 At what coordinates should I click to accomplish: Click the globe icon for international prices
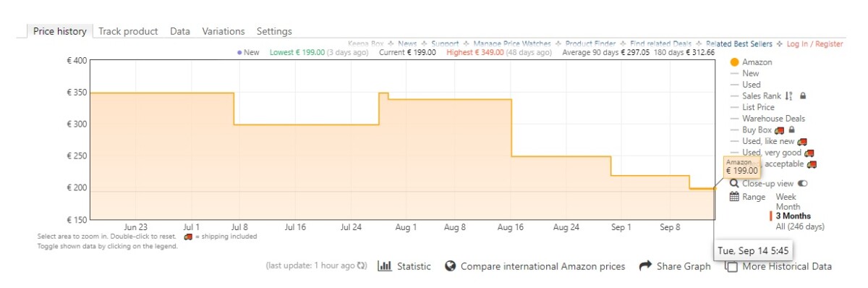(x=450, y=266)
